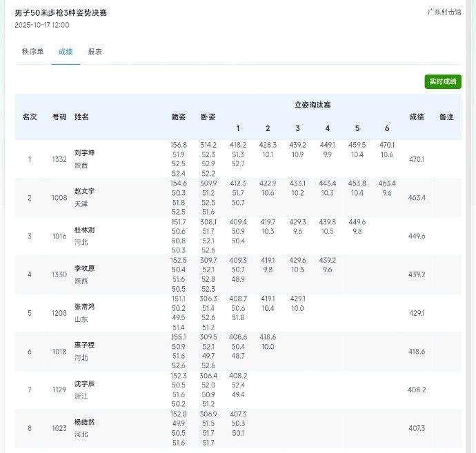Click athlete name 刘宇坤 in first row
The width and height of the screenshot is (476, 453).
(84, 152)
